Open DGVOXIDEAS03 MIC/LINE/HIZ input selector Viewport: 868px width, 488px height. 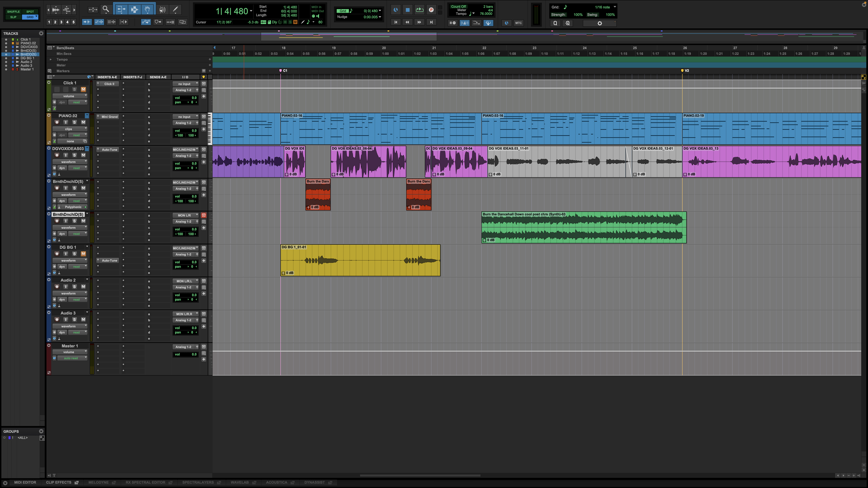click(x=186, y=150)
